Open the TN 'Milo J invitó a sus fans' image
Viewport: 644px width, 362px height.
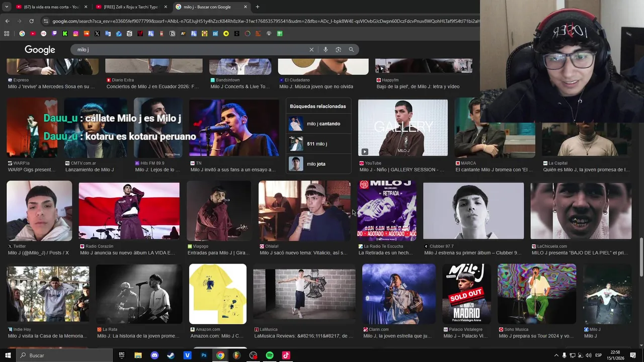point(234,128)
